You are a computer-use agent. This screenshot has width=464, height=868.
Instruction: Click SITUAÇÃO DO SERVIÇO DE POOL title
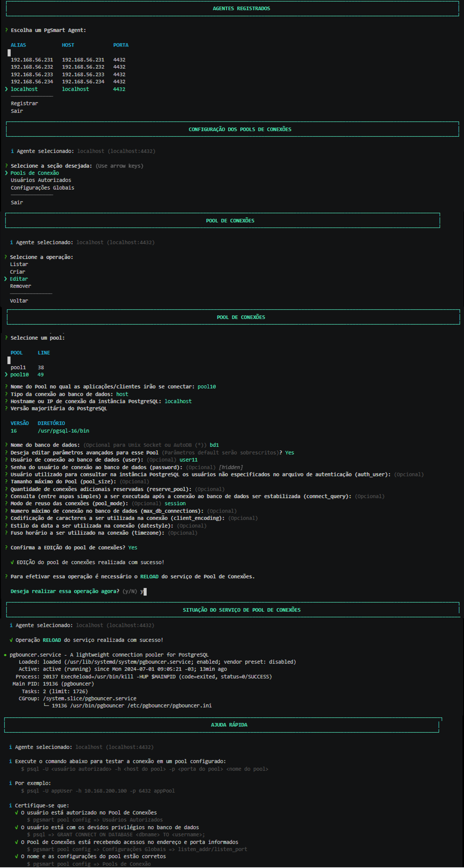pyautogui.click(x=241, y=610)
